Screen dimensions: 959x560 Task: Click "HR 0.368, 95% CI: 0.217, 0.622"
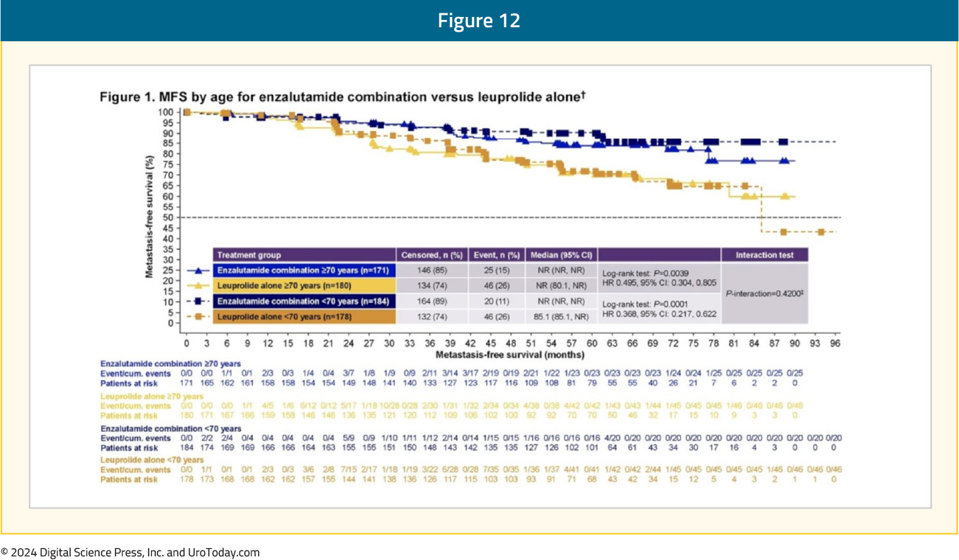pos(658,314)
